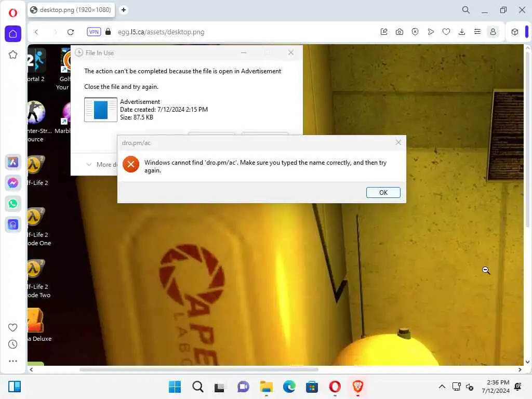The width and height of the screenshot is (532, 399).
Task: Toggle the VPN badge
Action: pos(94,32)
